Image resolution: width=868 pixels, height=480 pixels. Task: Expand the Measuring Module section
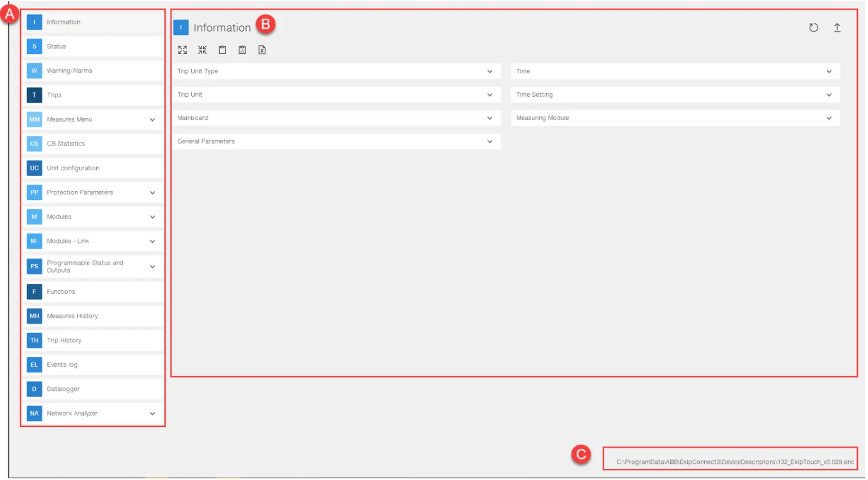pyautogui.click(x=829, y=118)
